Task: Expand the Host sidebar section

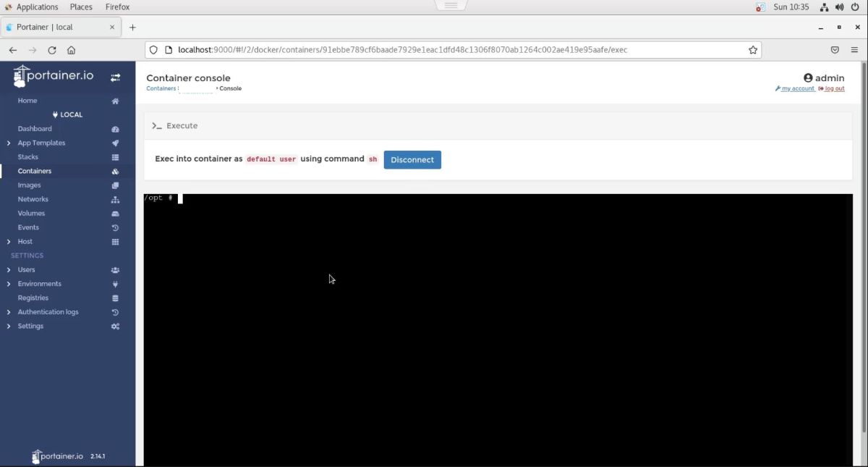Action: (x=9, y=242)
